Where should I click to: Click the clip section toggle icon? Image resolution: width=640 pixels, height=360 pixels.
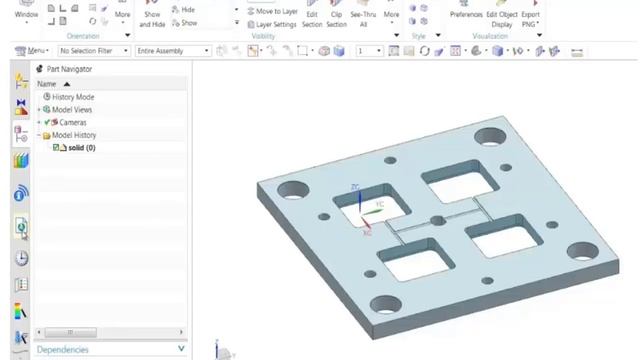coord(540,51)
